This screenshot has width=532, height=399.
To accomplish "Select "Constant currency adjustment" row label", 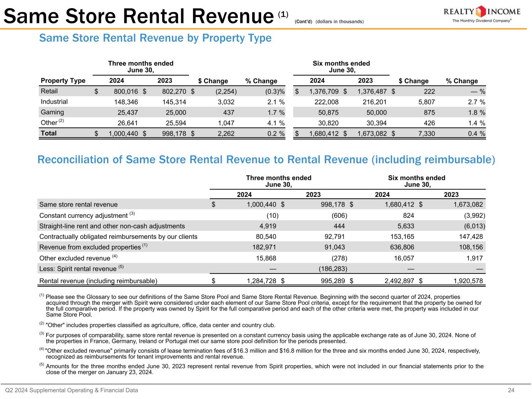I will (83, 215).
